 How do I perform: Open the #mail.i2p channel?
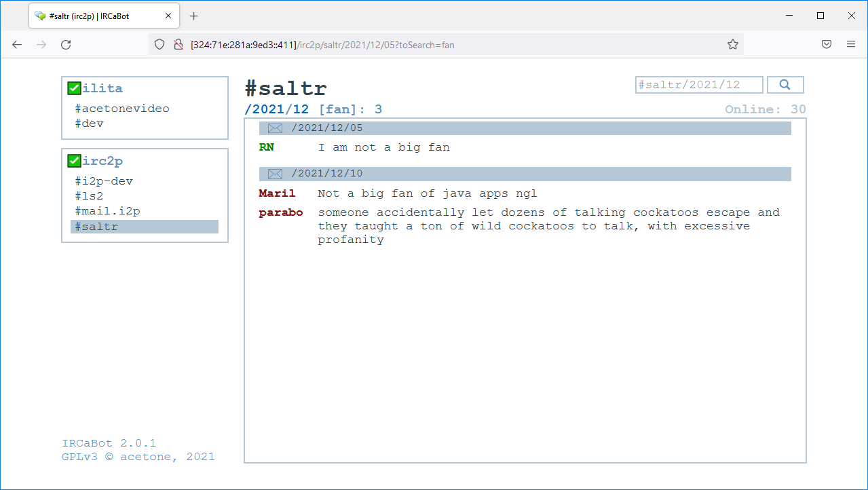(x=108, y=211)
